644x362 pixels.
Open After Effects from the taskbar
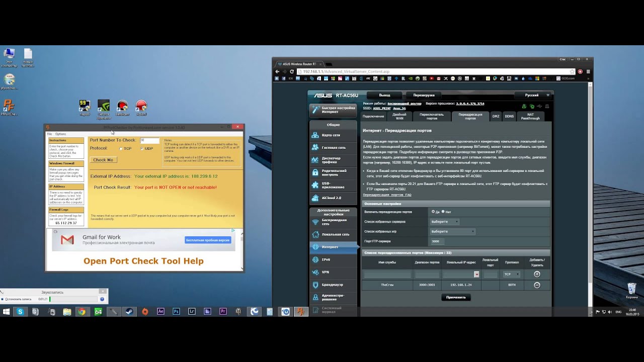(160, 312)
